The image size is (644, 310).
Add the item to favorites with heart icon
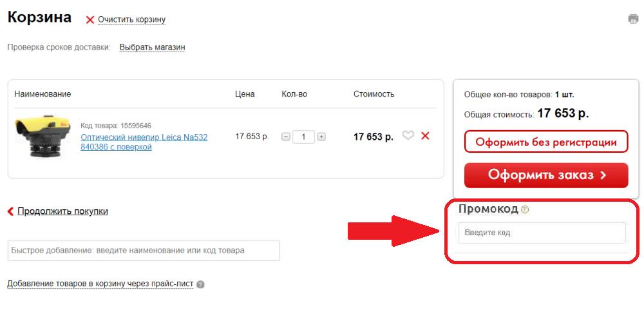coord(408,136)
